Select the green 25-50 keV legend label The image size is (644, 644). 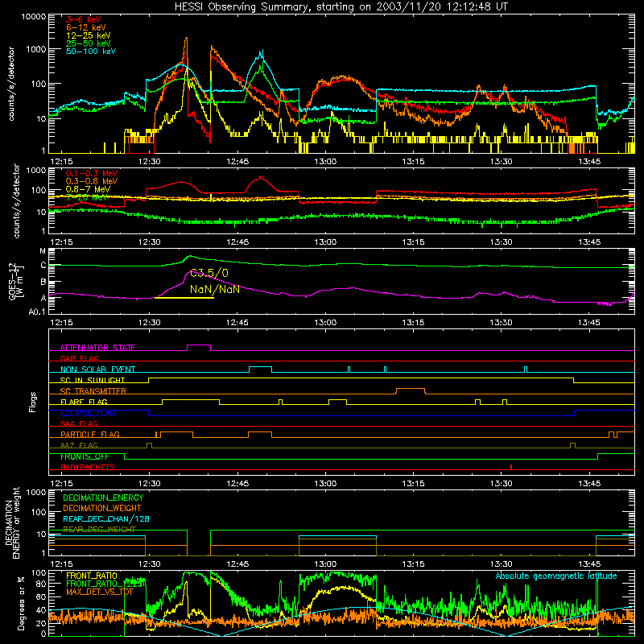pos(88,43)
